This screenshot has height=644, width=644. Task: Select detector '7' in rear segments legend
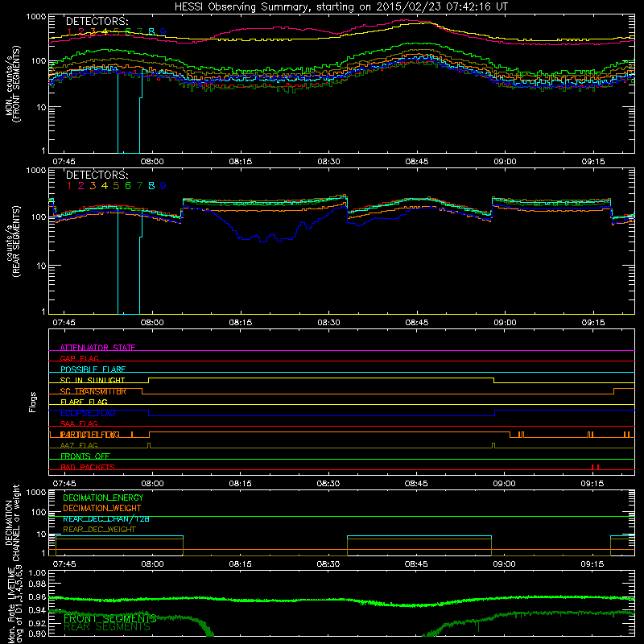pos(139,186)
